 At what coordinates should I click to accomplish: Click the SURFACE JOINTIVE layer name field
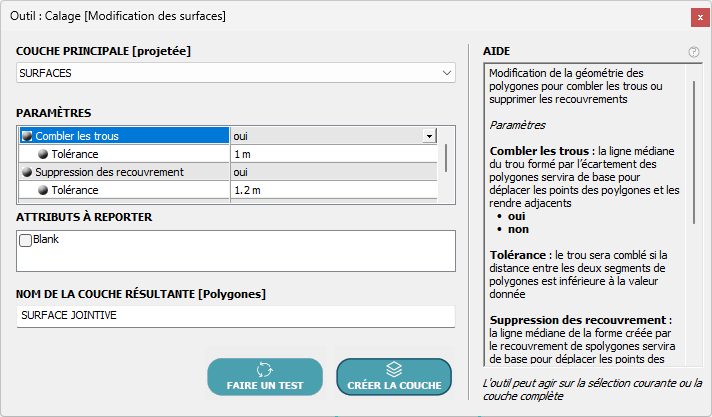point(236,315)
